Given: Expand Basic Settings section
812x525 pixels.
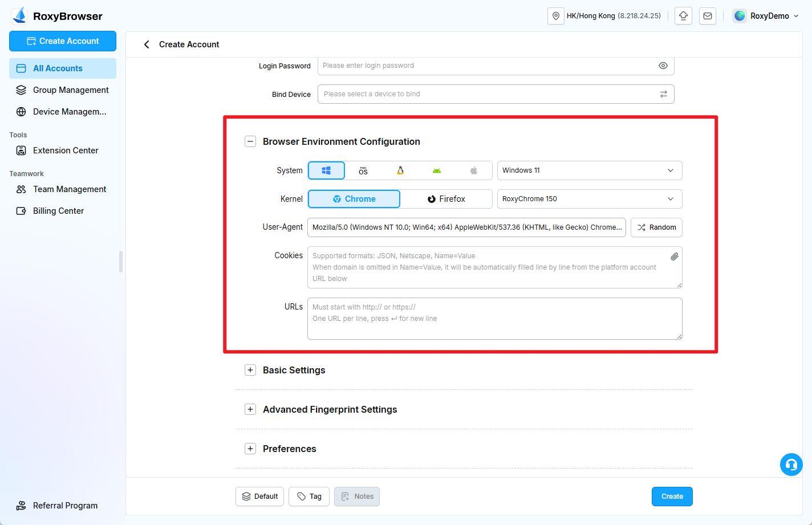Looking at the screenshot, I should [250, 370].
